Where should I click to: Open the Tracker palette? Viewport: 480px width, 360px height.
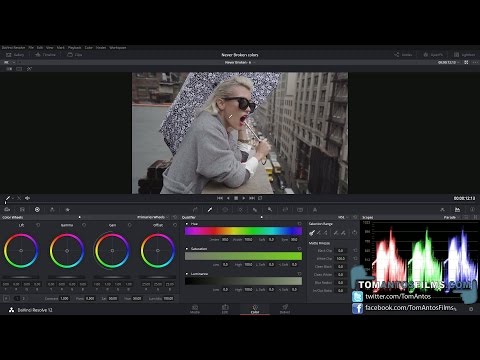pyautogui.click(x=240, y=210)
